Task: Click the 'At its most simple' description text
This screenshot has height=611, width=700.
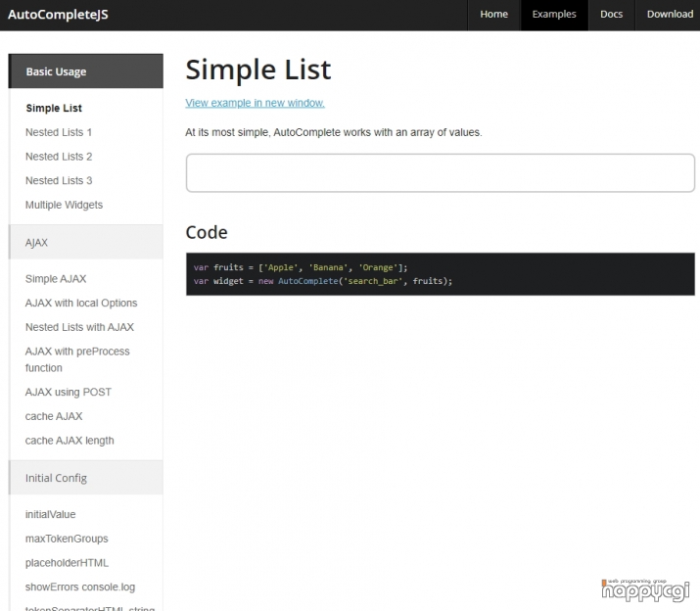Action: click(x=334, y=132)
